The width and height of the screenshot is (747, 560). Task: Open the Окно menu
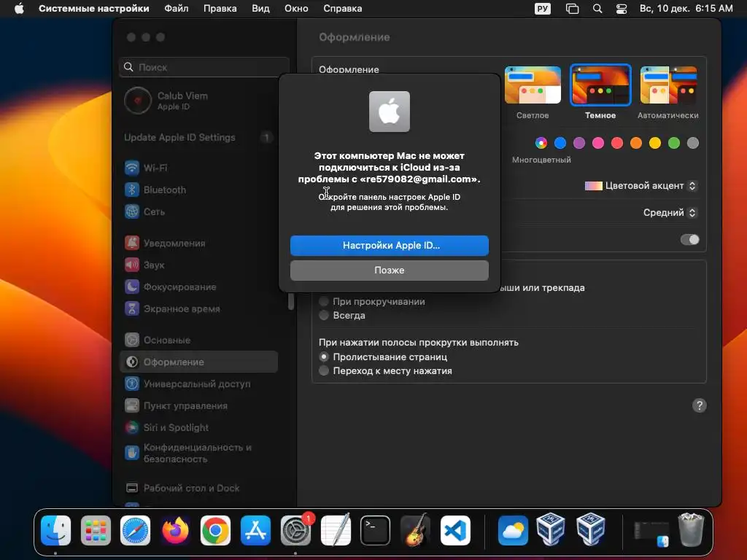[x=296, y=9]
